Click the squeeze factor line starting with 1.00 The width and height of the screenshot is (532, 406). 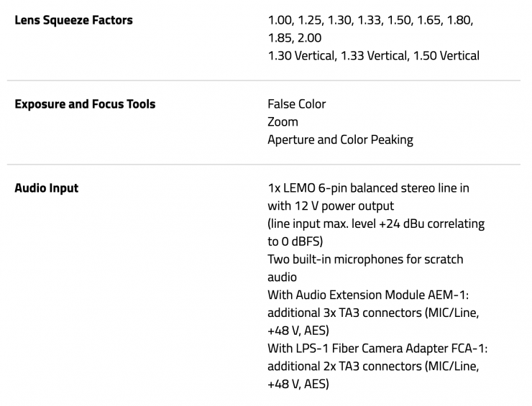click(370, 20)
